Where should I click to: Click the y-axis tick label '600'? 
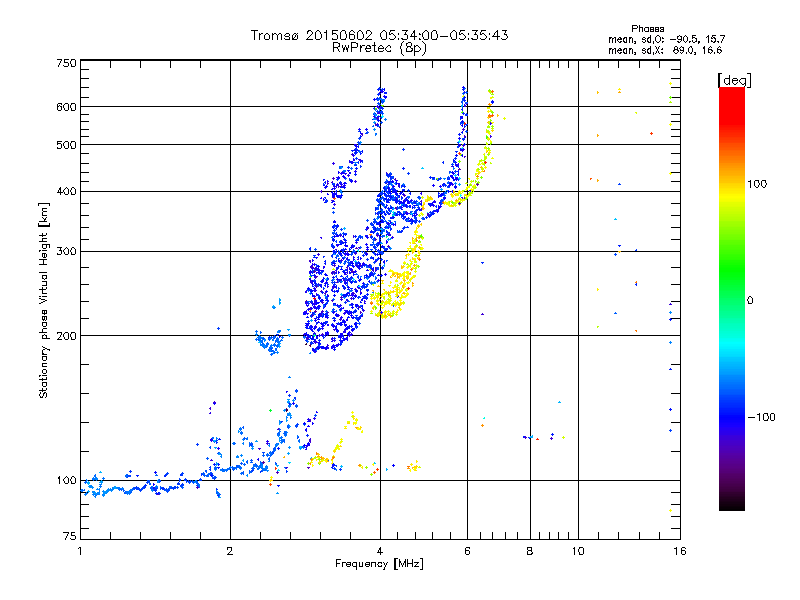(66, 107)
